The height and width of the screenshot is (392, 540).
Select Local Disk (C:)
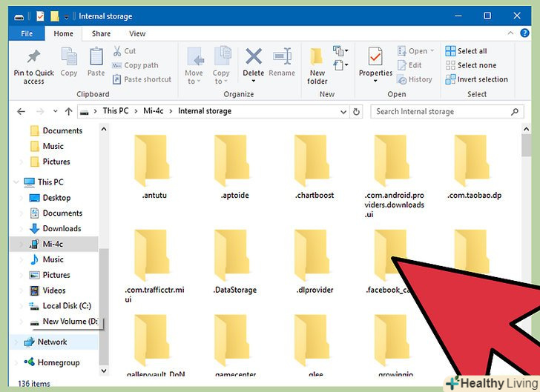click(60, 306)
